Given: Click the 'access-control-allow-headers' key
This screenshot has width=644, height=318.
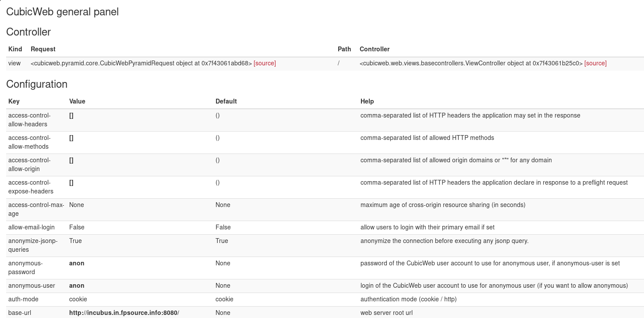Looking at the screenshot, I should pos(29,120).
